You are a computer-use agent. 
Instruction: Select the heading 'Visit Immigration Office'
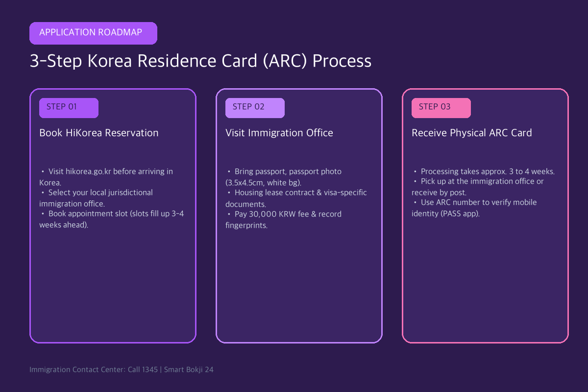(x=279, y=133)
